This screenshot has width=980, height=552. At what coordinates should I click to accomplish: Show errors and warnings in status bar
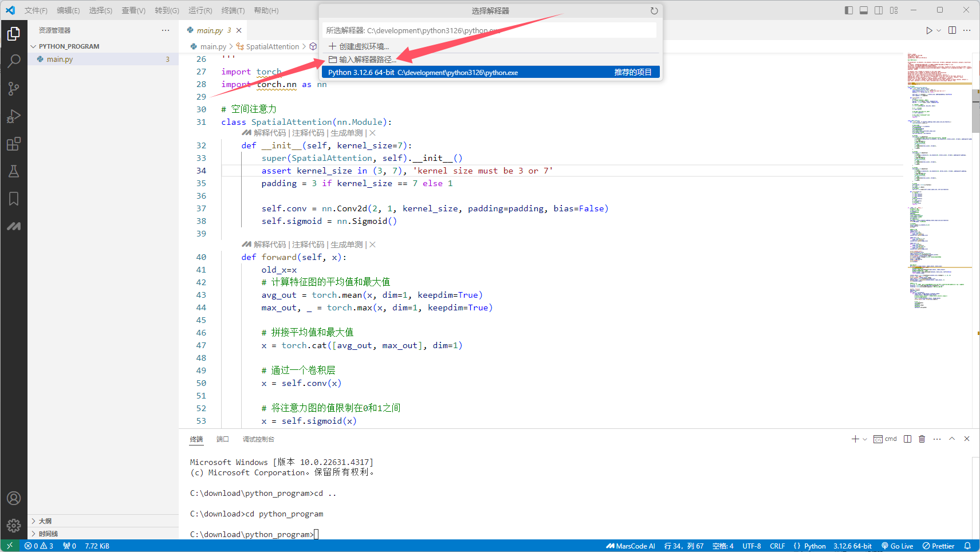pos(39,546)
